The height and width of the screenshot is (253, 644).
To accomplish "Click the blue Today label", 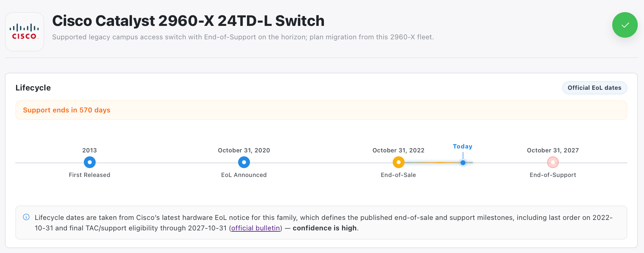I will pos(463,146).
